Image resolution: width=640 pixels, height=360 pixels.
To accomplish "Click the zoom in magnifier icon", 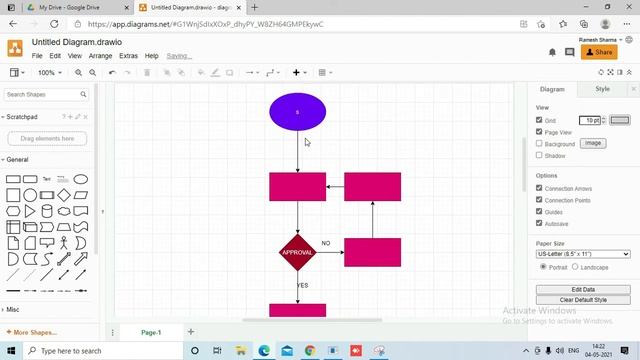I will click(x=78, y=73).
